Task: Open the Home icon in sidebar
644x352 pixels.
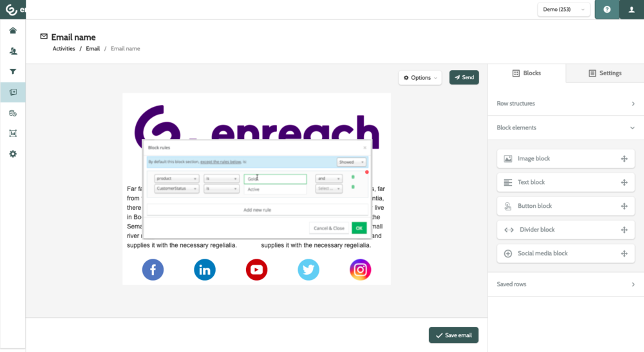Action: [13, 30]
